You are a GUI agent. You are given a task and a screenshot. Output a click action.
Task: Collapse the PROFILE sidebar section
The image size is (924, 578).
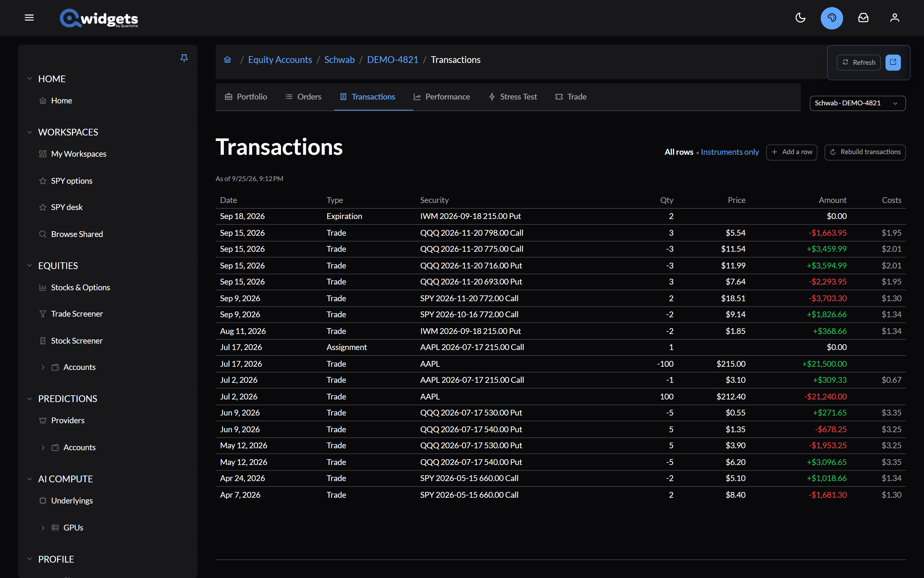point(30,559)
